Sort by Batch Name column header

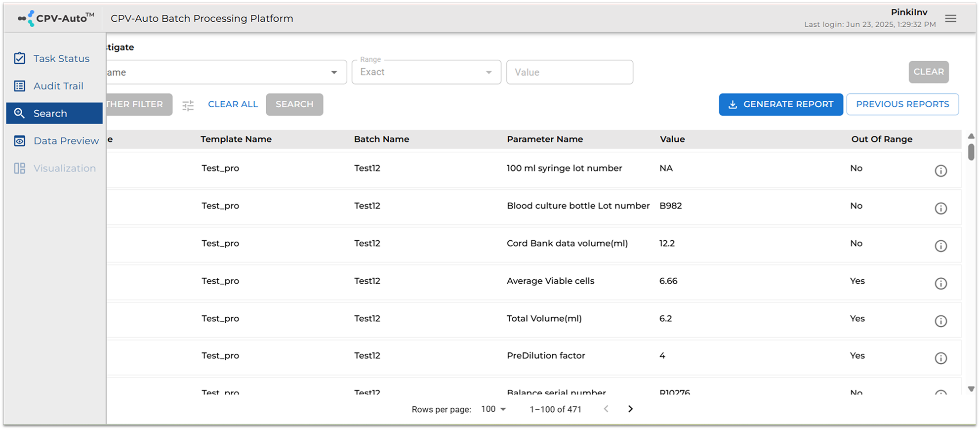pos(381,139)
